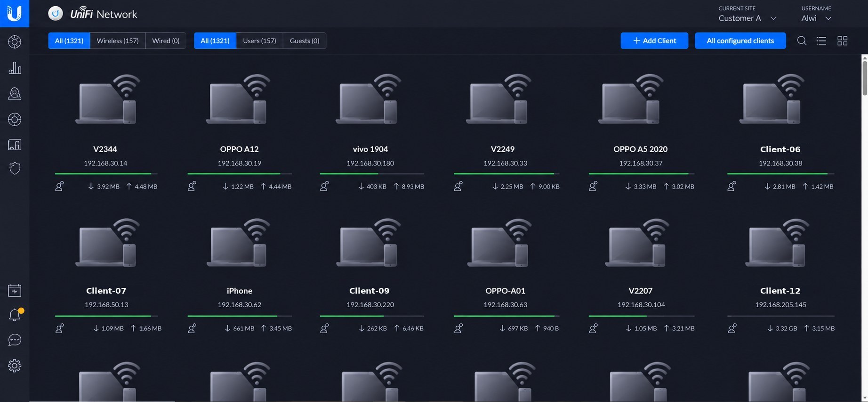Click IP address 192.168.30.104
Image resolution: width=868 pixels, height=402 pixels.
pyautogui.click(x=641, y=305)
